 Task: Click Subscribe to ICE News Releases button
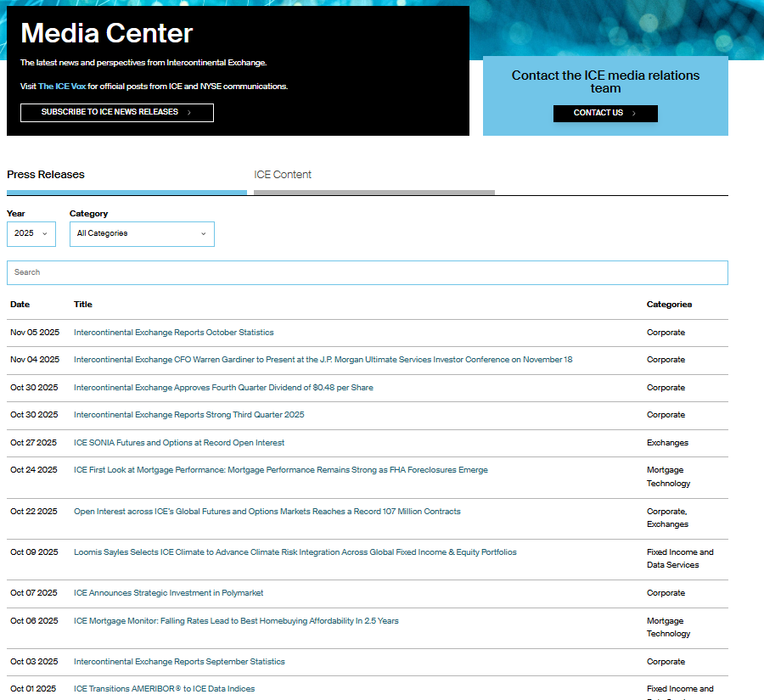[x=116, y=113]
